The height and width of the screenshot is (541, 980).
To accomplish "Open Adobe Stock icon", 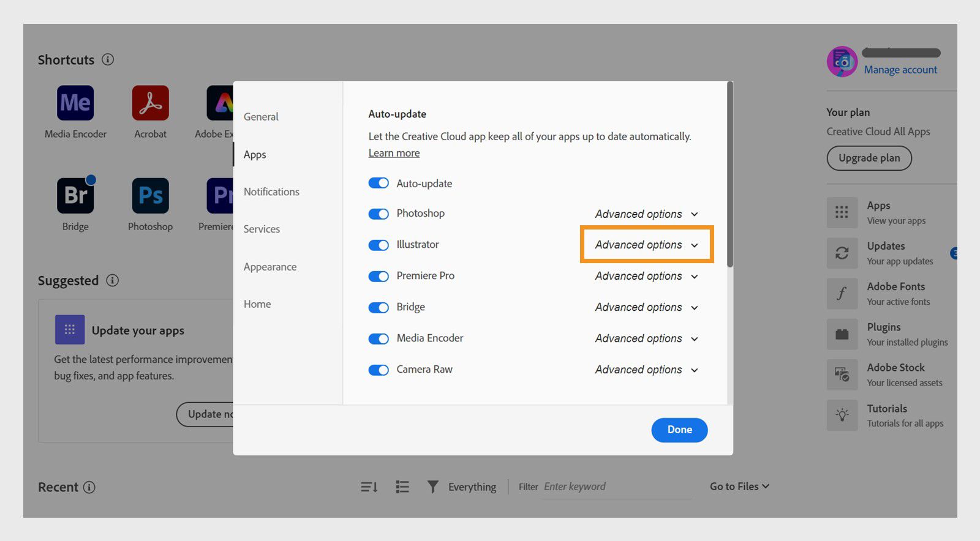I will tap(842, 375).
